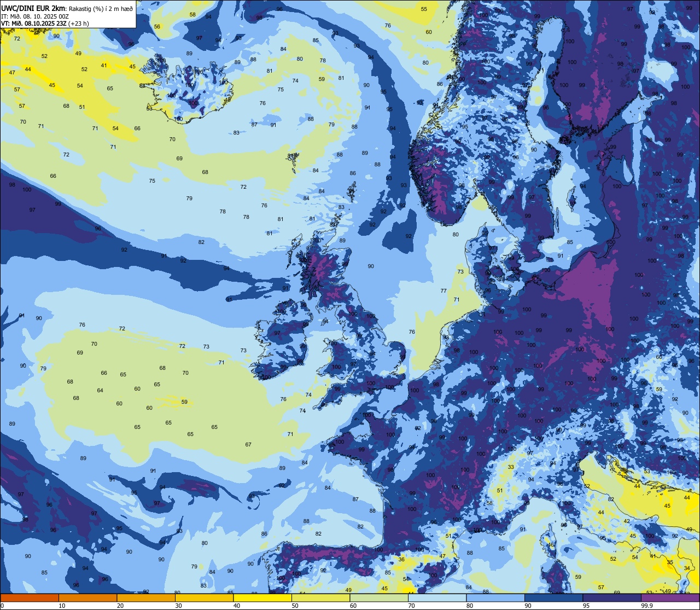
Task: Click the 33 humidity value over the Alps
Action: (511, 467)
